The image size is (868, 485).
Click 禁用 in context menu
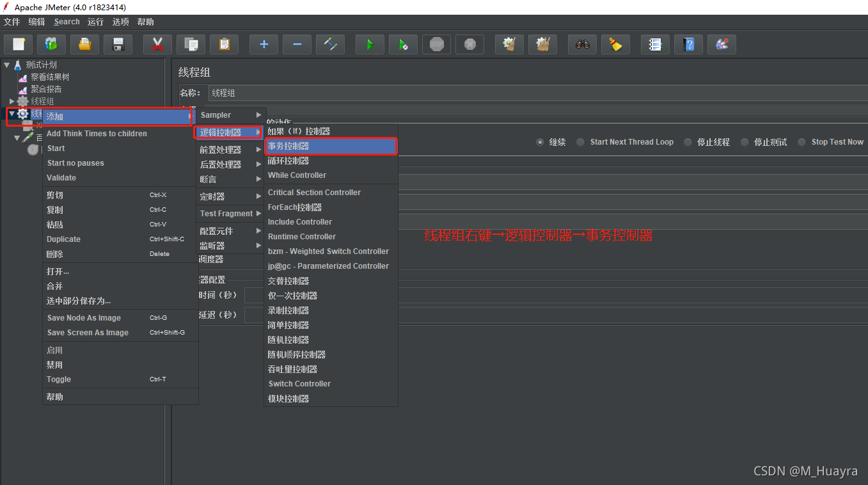pos(120,365)
